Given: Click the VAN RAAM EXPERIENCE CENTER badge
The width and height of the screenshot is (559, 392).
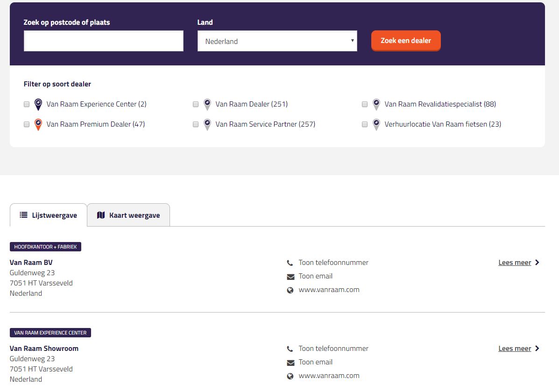Looking at the screenshot, I should pyautogui.click(x=50, y=333).
